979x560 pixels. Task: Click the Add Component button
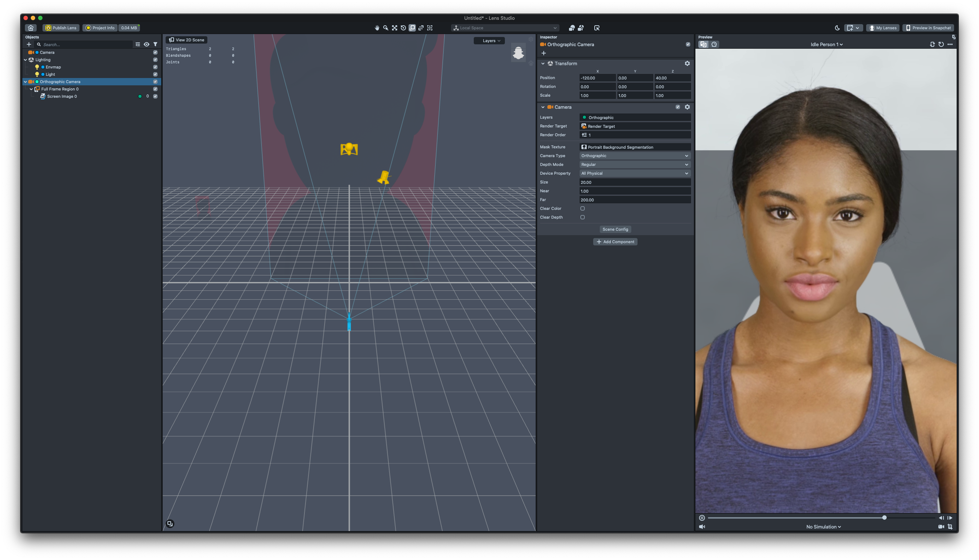[x=615, y=241]
